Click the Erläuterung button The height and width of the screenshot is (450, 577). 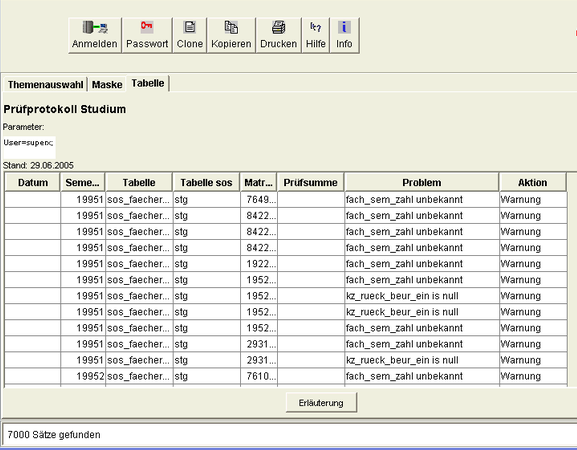coord(321,403)
